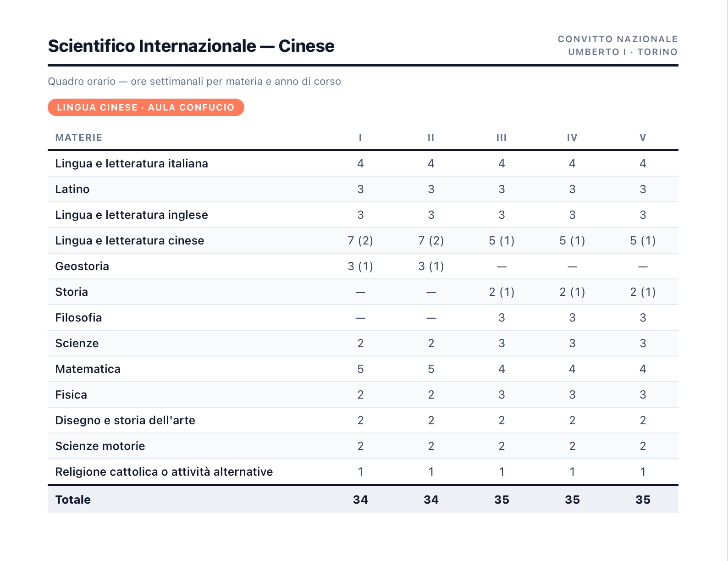Click the "Scienze" row label
The image size is (728, 561).
coord(77,344)
